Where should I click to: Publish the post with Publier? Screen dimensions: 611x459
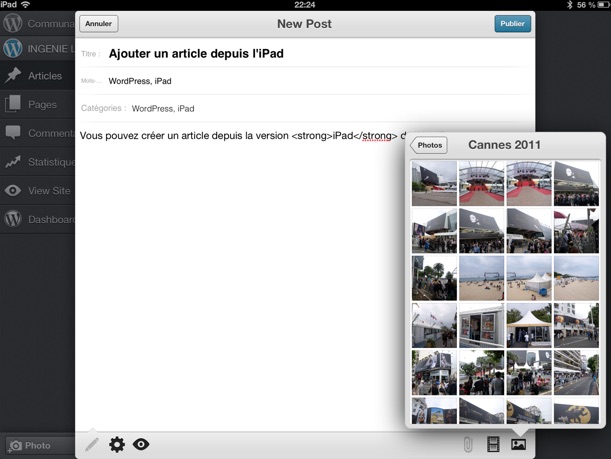(x=512, y=23)
